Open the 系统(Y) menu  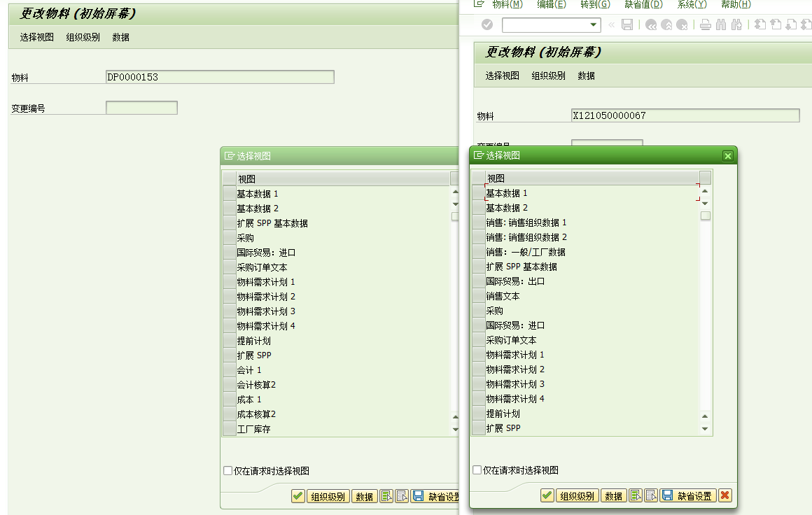tap(693, 5)
